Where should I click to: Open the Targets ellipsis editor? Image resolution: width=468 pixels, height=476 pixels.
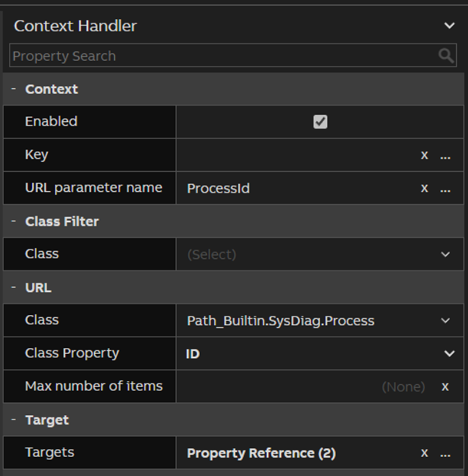445,453
